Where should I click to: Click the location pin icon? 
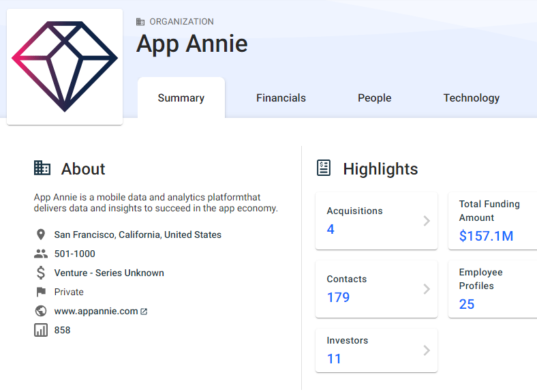41,235
